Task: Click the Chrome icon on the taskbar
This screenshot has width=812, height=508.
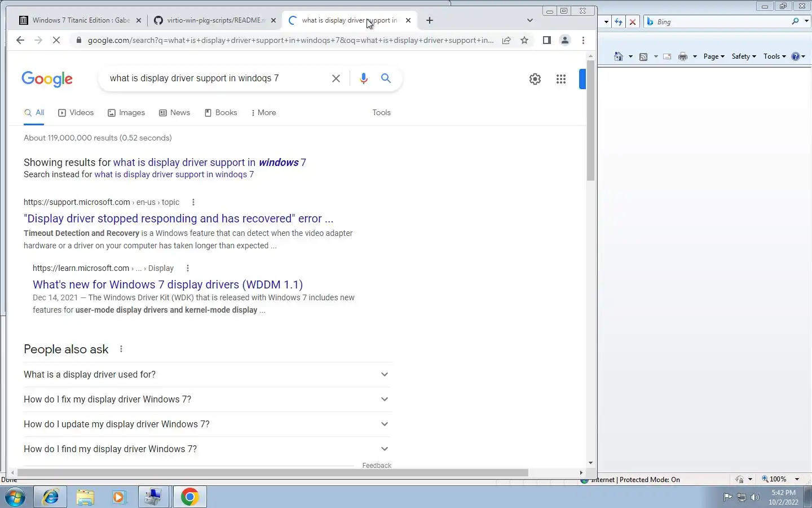Action: tap(189, 497)
